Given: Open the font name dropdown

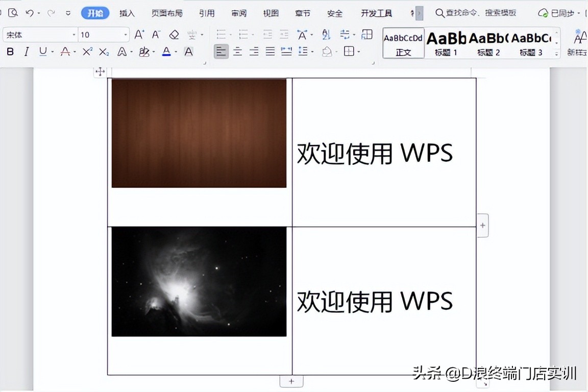Looking at the screenshot, I should [74, 34].
